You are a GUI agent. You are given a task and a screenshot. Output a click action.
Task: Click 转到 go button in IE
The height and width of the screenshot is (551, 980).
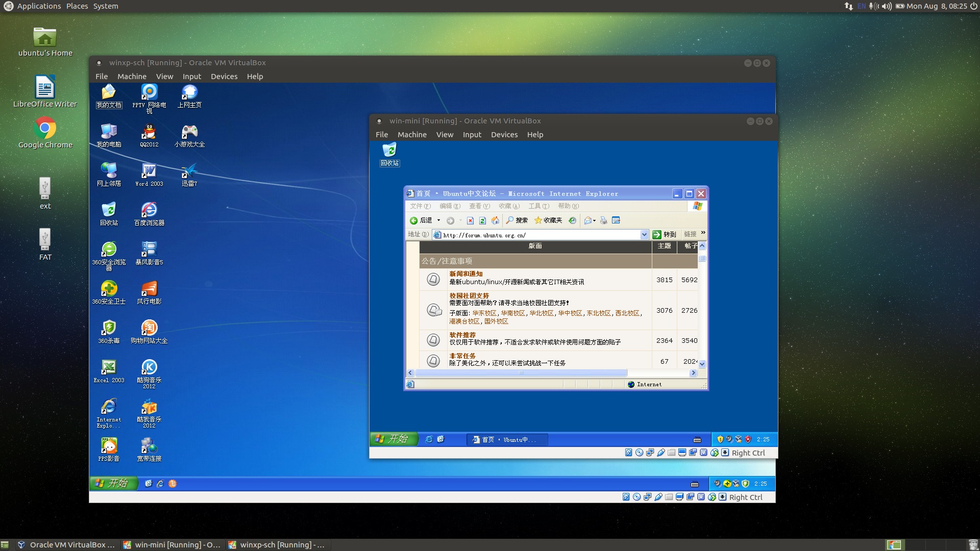click(x=664, y=235)
